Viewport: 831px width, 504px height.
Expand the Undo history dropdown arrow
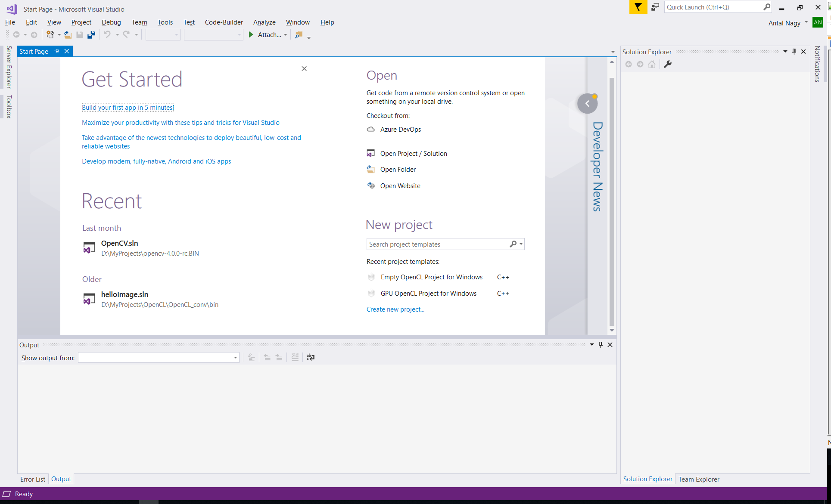click(x=117, y=34)
